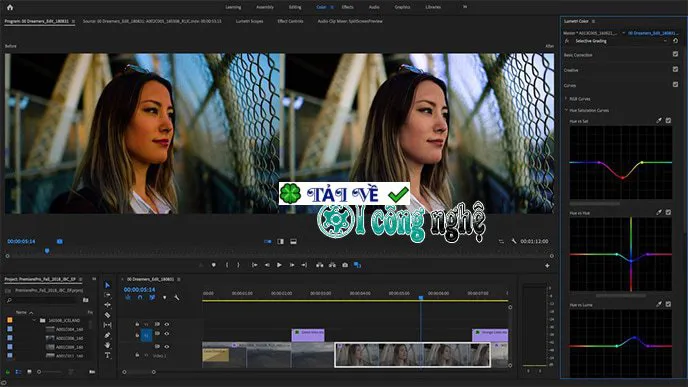688x387 pixels.
Task: Open timeline display settings wrench
Action: (177, 297)
